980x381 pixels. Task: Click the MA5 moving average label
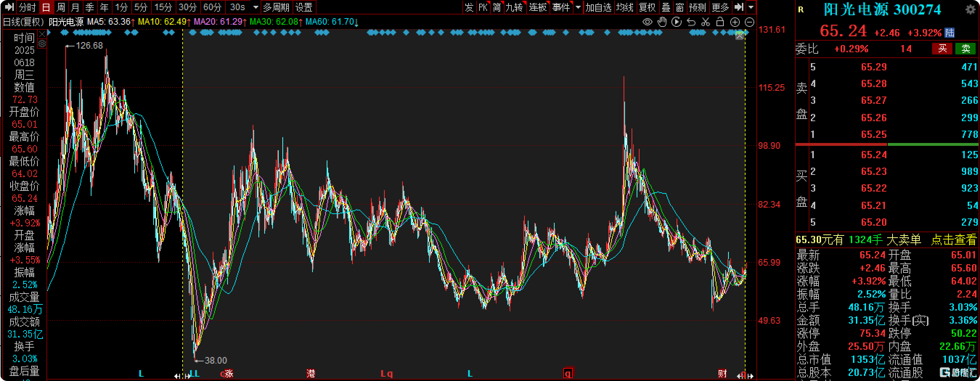pyautogui.click(x=111, y=22)
